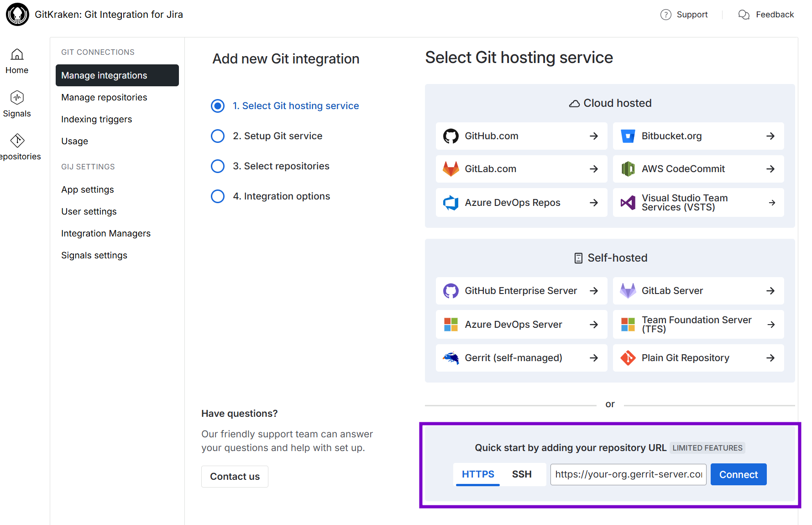This screenshot has height=525, width=812.
Task: Open the Signals sidebar icon
Action: point(17,98)
